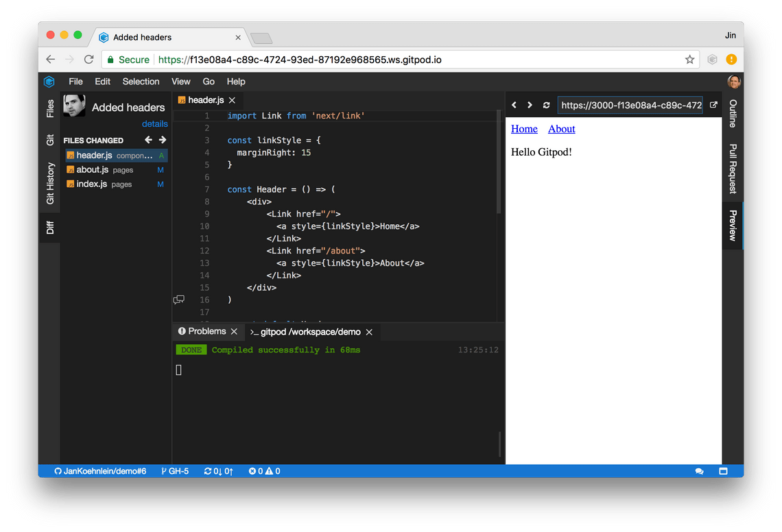Open the Help menu
Image resolution: width=782 pixels, height=532 pixels.
coord(236,82)
